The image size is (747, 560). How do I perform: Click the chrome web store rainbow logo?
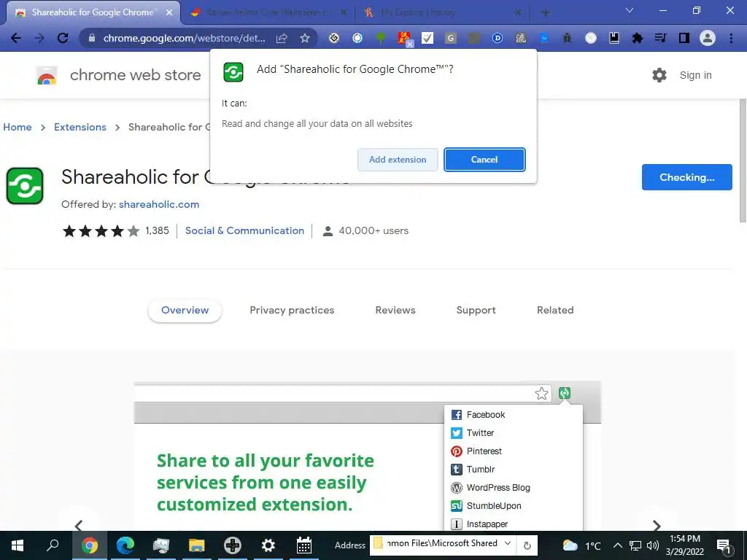point(47,75)
